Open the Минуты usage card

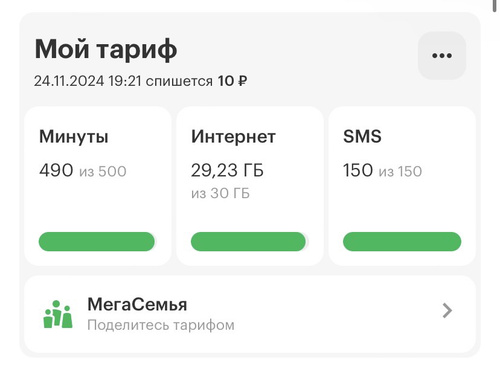(x=98, y=186)
